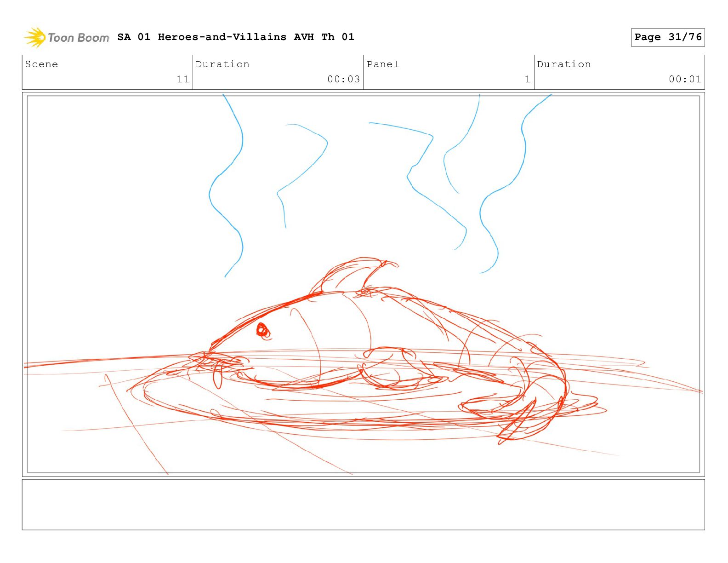Screen dimensions: 728x563
Task: Click the fish storyboard panel drawing
Action: [x=363, y=284]
